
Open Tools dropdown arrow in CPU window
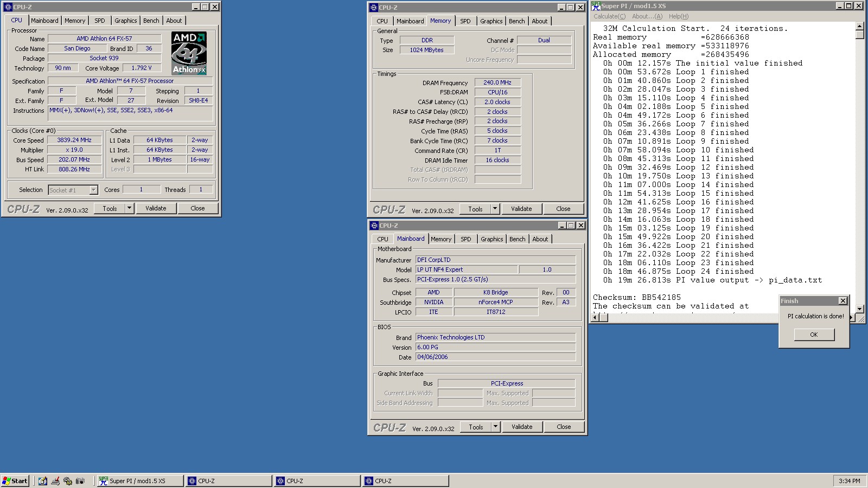129,208
